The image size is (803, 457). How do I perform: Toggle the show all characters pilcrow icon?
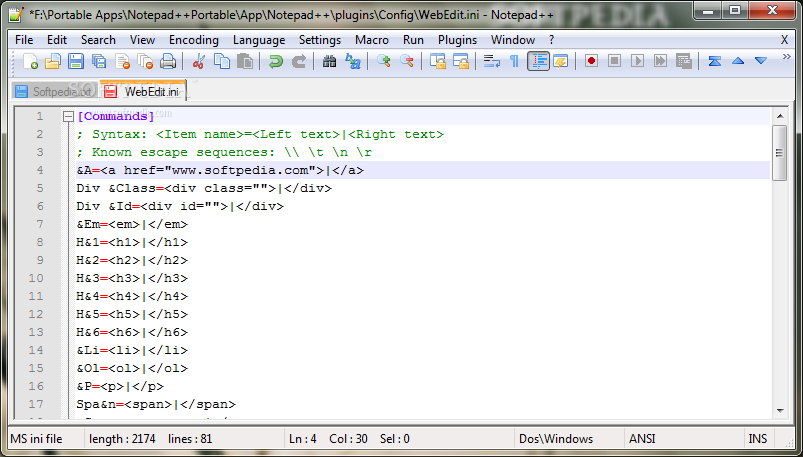click(x=514, y=61)
